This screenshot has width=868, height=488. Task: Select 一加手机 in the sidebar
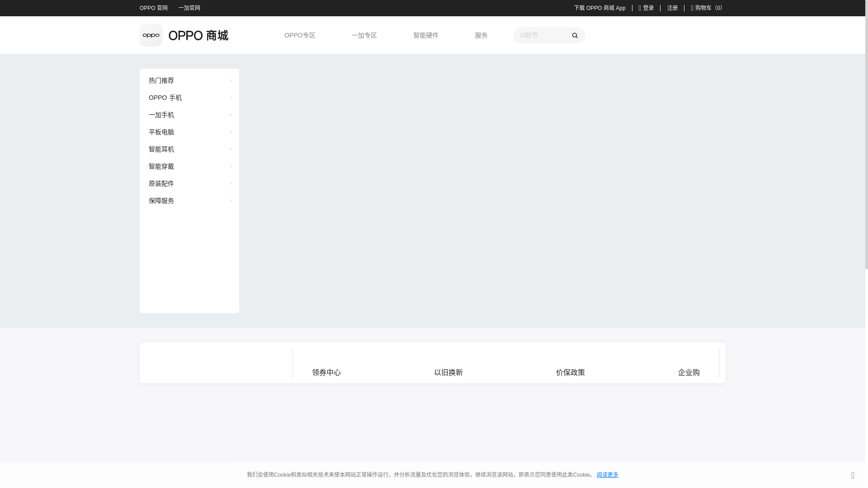(161, 115)
